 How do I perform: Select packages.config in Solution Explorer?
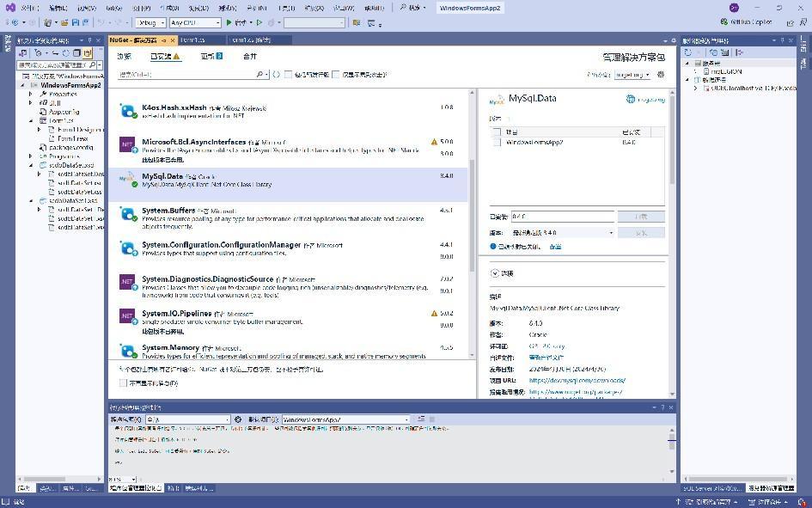71,148
